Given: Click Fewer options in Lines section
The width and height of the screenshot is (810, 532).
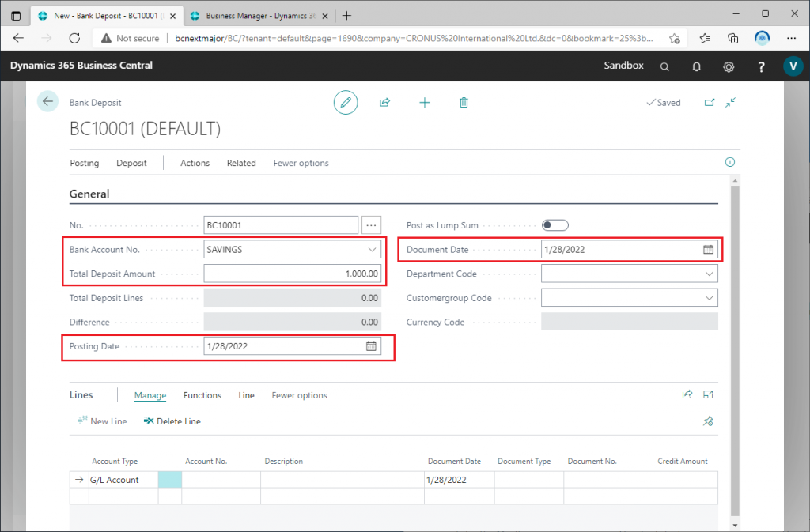Looking at the screenshot, I should 299,395.
